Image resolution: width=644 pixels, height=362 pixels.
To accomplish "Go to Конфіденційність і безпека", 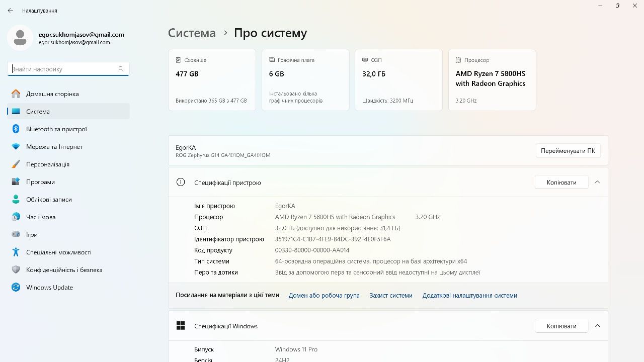I will [68, 270].
